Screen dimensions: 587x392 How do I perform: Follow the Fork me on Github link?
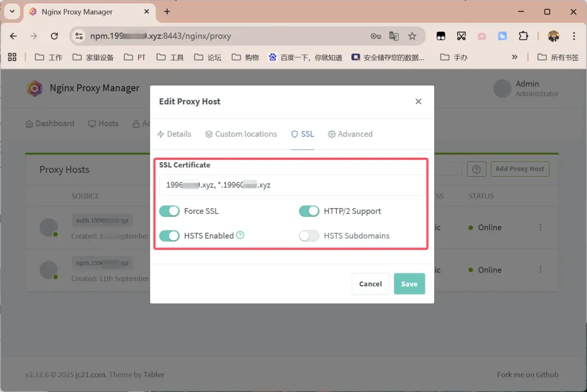(527, 375)
